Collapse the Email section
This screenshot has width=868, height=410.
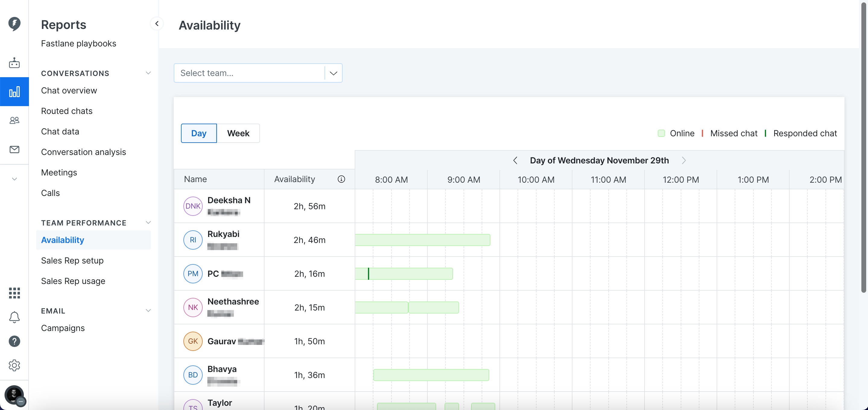tap(148, 311)
